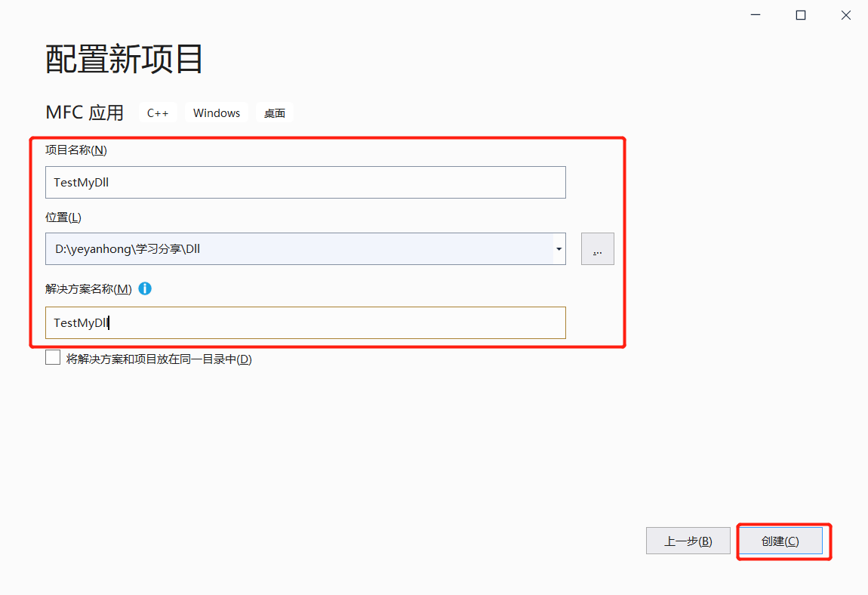The width and height of the screenshot is (868, 595).
Task: Click the 解决方案名称(M) label
Action: tap(88, 288)
